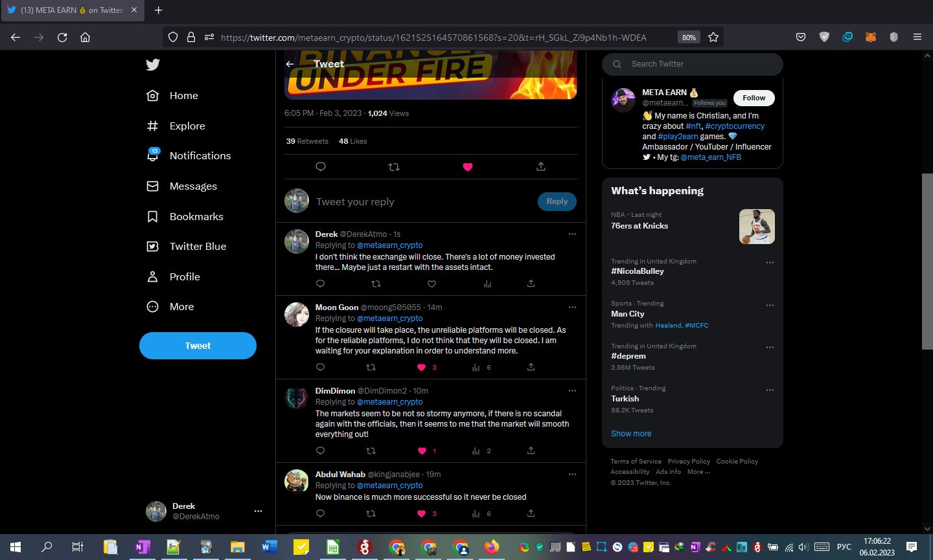Retweet Moon Goon's reply
Viewport: 933px width, 560px height.
click(371, 367)
